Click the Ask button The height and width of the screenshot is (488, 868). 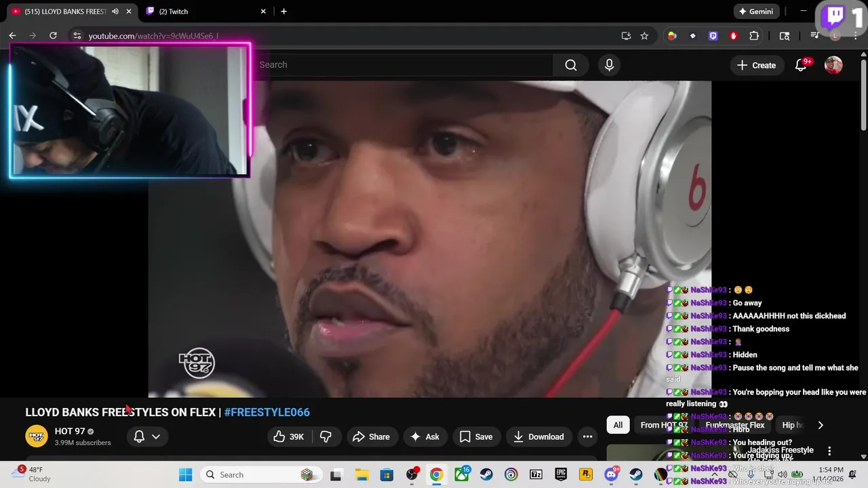click(425, 436)
